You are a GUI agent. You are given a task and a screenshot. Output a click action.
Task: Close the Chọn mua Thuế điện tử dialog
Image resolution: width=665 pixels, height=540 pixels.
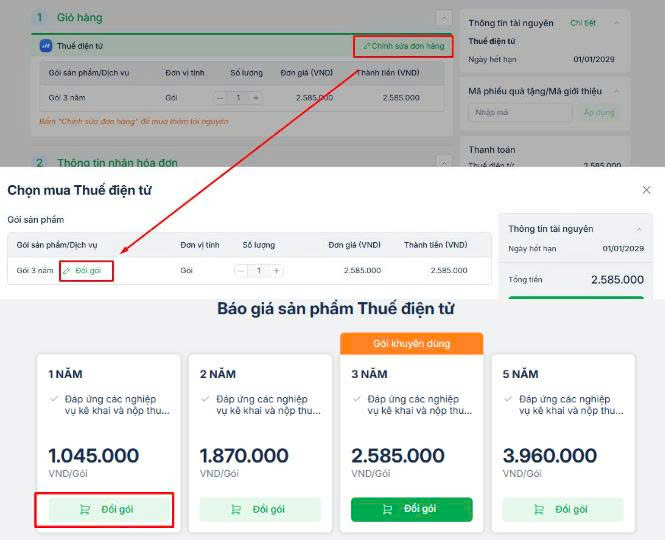tap(646, 190)
